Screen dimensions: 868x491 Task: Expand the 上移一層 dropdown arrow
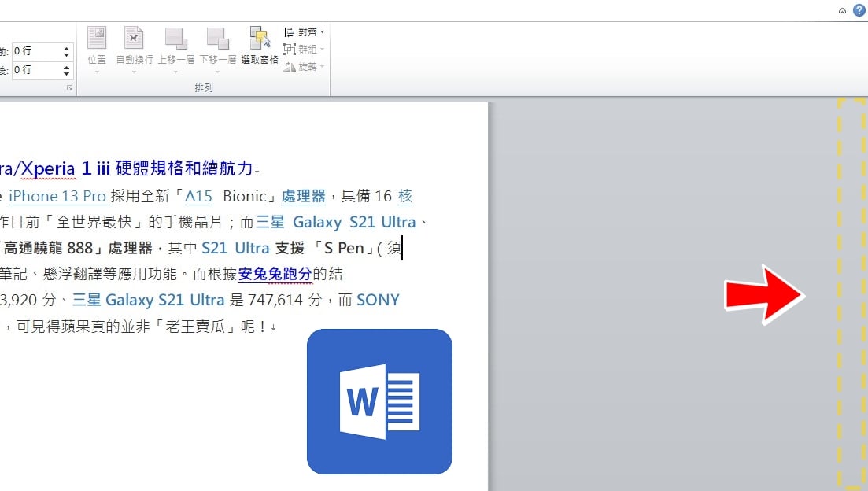point(176,72)
